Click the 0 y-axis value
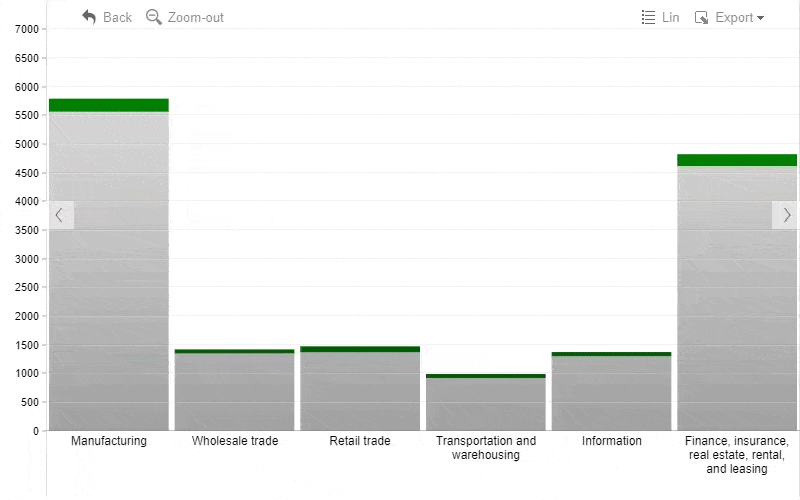Viewport: 800px width, 500px height. click(36, 431)
